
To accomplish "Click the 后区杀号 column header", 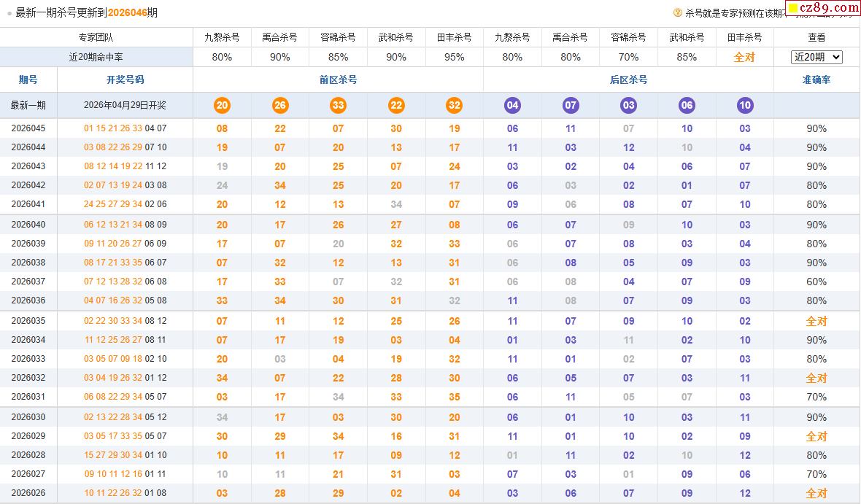I will coord(628,80).
